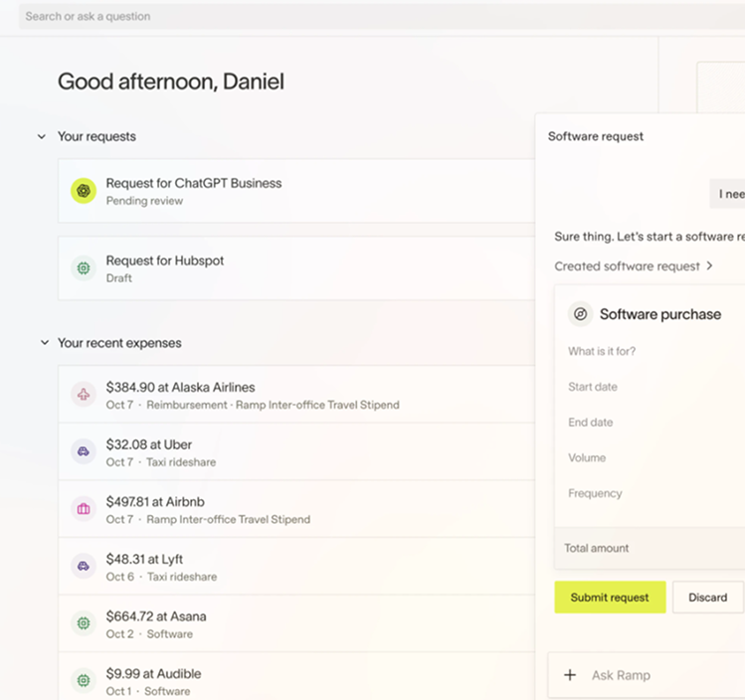745x700 pixels.
Task: Collapse the Your recent expenses section
Action: pos(42,343)
